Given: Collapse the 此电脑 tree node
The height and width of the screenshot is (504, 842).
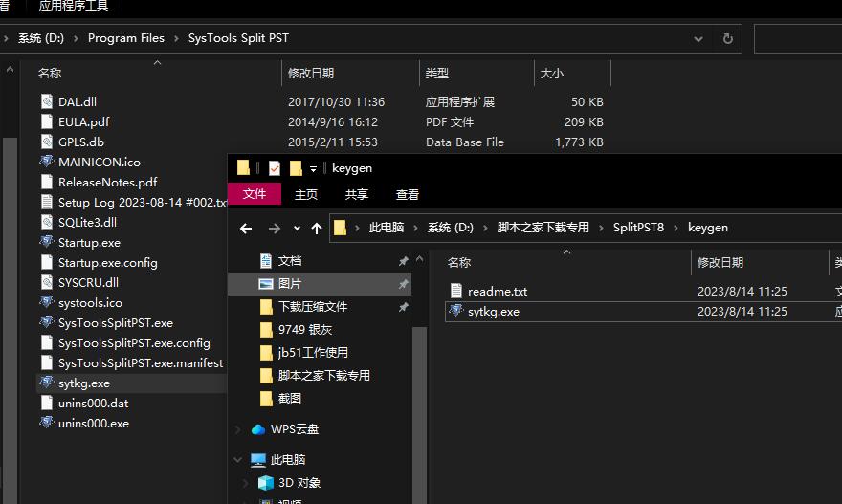Looking at the screenshot, I should coord(238,459).
